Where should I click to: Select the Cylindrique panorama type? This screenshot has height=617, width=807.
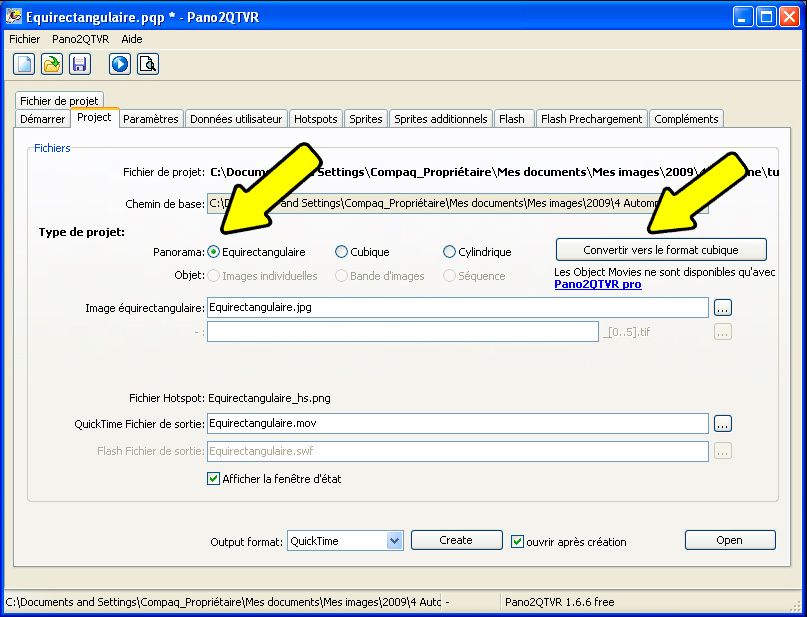tap(450, 253)
